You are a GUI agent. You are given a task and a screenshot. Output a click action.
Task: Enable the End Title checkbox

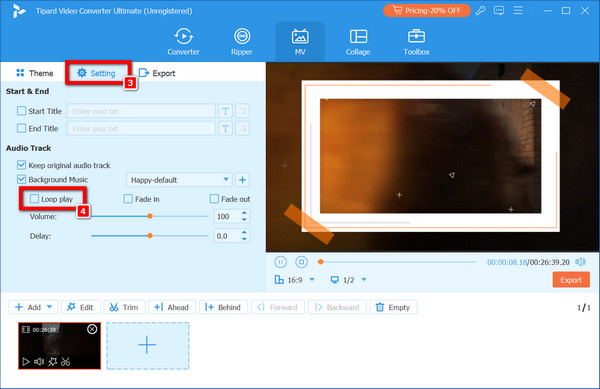pos(21,128)
